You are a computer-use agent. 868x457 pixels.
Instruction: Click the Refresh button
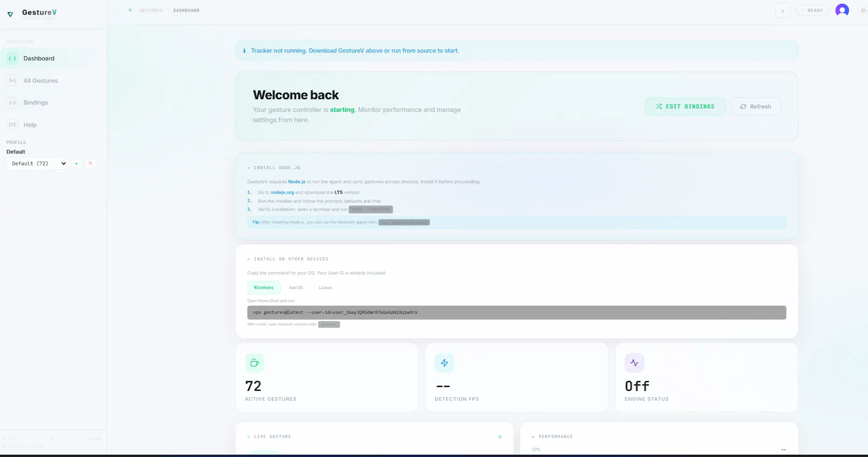756,106
